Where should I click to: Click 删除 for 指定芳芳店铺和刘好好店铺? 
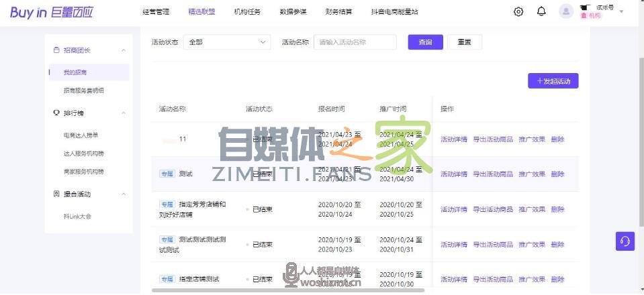tap(558, 209)
